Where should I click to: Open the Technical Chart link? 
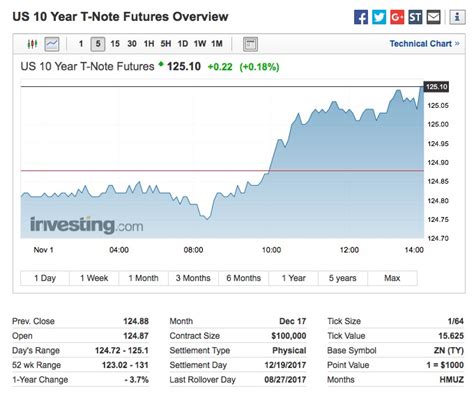click(424, 44)
